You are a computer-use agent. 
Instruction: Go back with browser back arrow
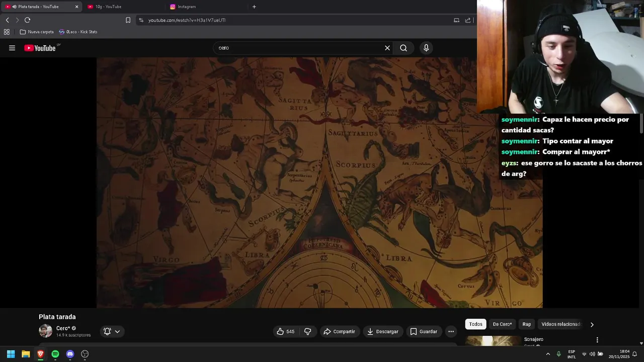point(7,20)
